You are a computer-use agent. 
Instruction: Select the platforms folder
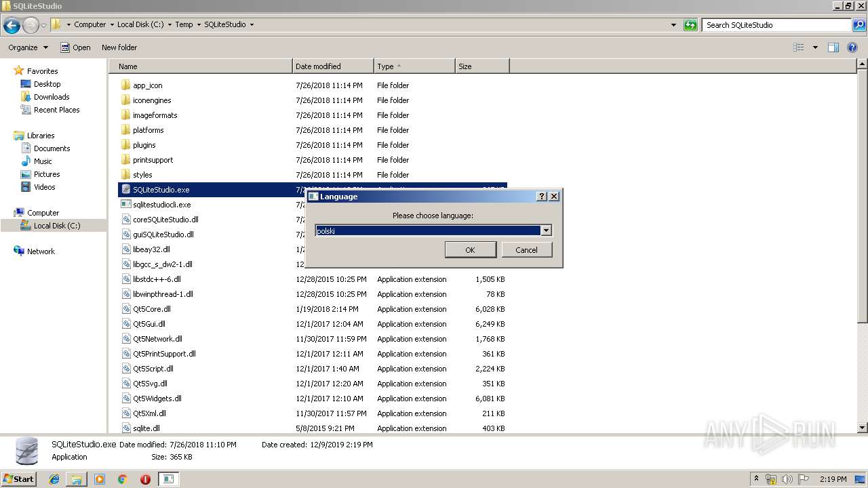pyautogui.click(x=148, y=130)
